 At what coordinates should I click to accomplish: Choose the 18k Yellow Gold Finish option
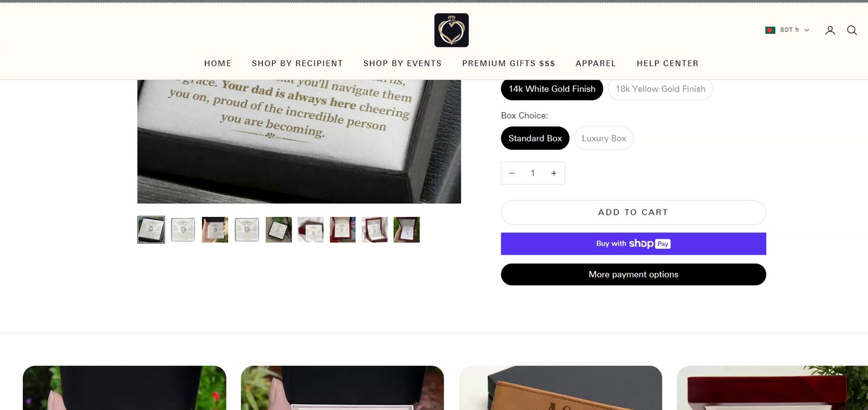(x=660, y=89)
